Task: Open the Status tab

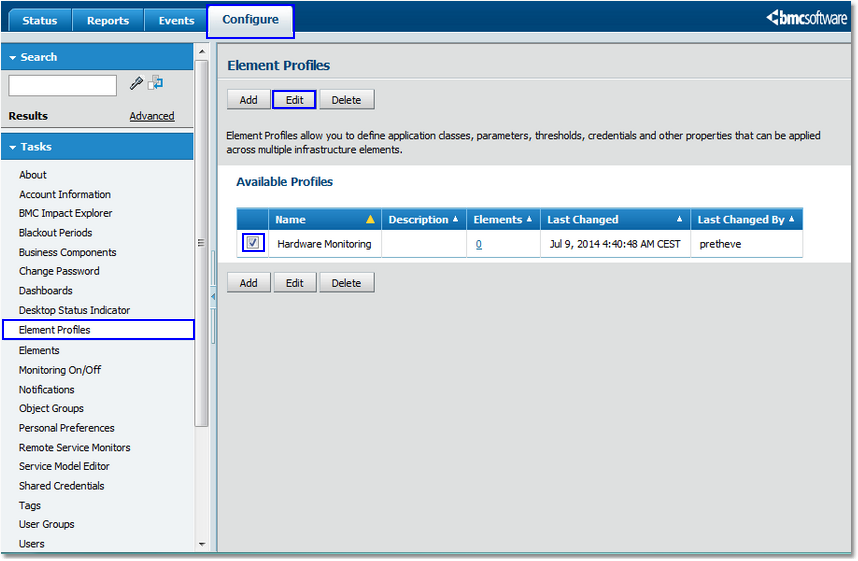Action: (40, 21)
